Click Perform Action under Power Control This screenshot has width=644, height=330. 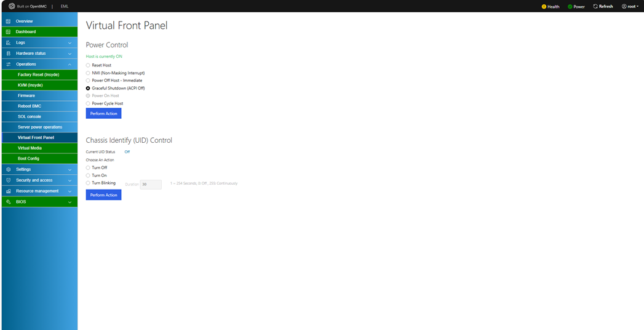103,113
